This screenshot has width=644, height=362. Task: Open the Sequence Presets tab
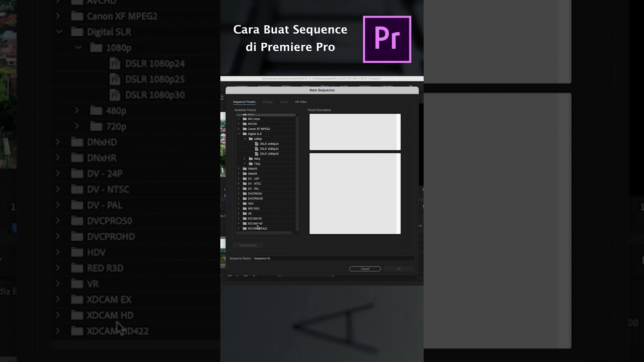click(244, 102)
